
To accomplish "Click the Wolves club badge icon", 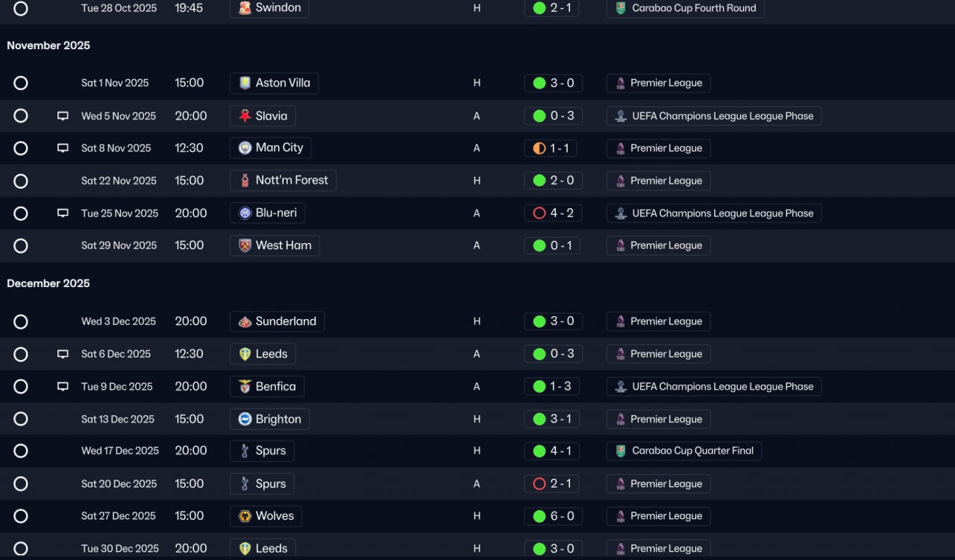I will point(245,516).
